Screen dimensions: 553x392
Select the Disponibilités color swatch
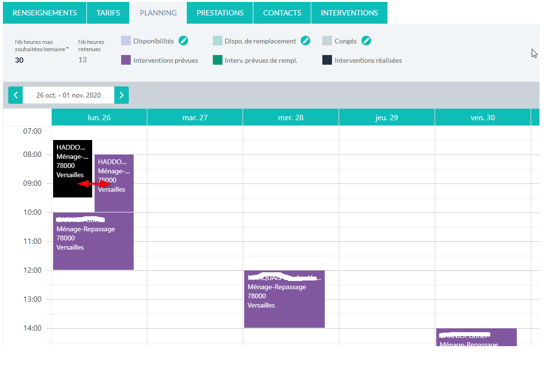pyautogui.click(x=125, y=41)
